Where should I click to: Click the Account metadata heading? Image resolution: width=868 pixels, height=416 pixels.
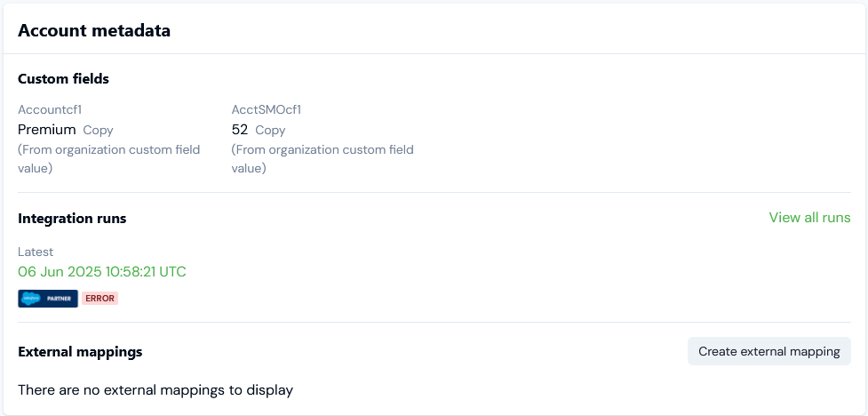point(94,30)
